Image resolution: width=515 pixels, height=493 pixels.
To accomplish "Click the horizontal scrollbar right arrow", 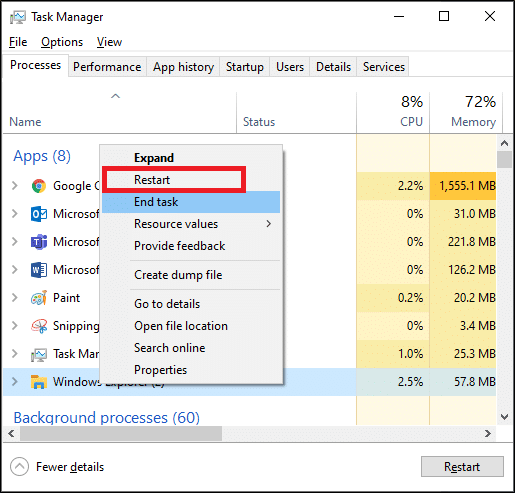I will click(x=488, y=433).
